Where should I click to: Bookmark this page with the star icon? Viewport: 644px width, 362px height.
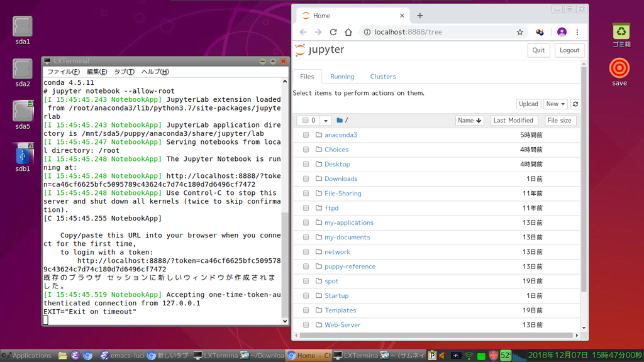520,32
